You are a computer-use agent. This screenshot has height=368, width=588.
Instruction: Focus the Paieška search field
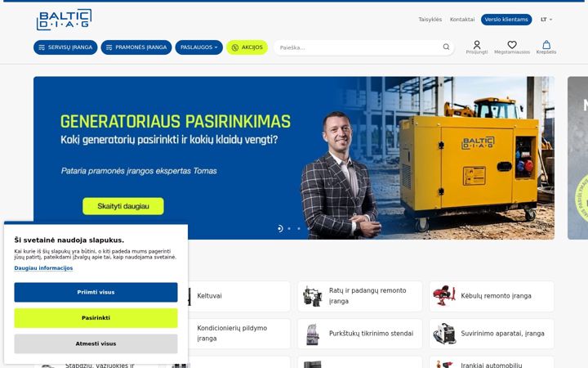click(359, 47)
